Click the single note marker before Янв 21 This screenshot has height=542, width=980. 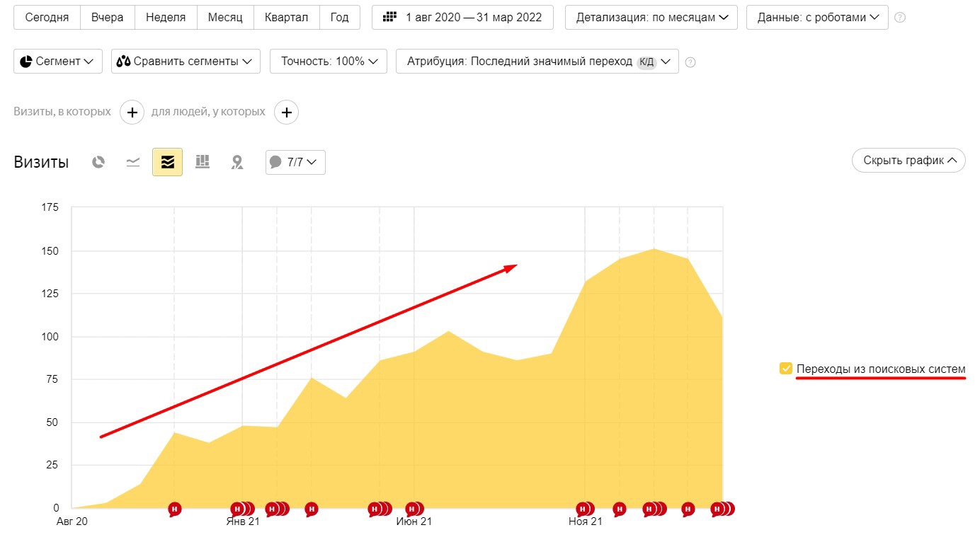pyautogui.click(x=174, y=509)
